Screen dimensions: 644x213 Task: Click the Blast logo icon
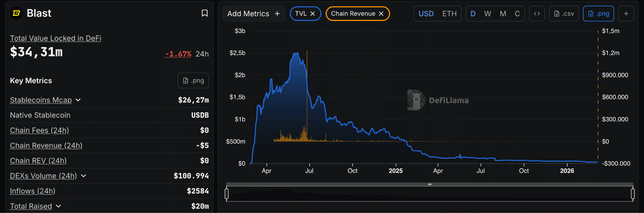16,13
